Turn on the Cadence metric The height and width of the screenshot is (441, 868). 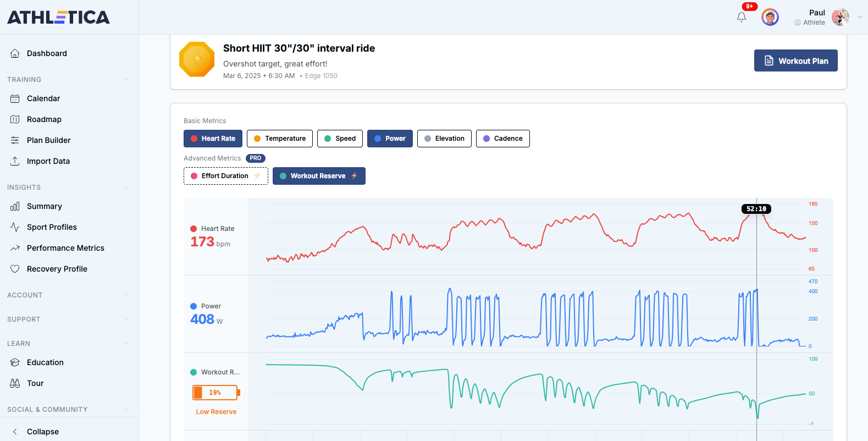502,139
